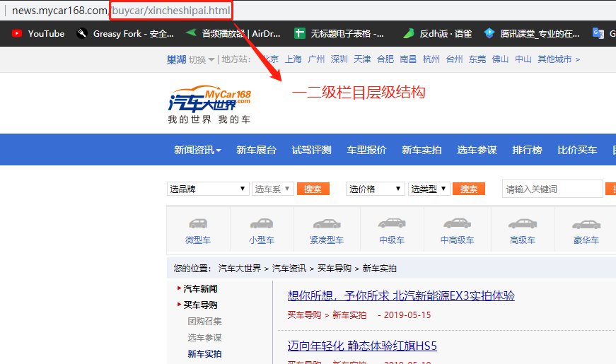Open the 车型报价 navigation tab

pyautogui.click(x=366, y=150)
